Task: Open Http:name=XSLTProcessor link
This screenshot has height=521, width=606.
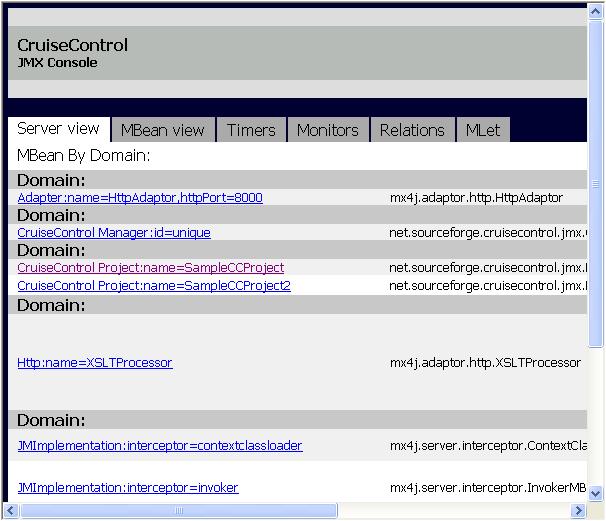Action: (95, 363)
